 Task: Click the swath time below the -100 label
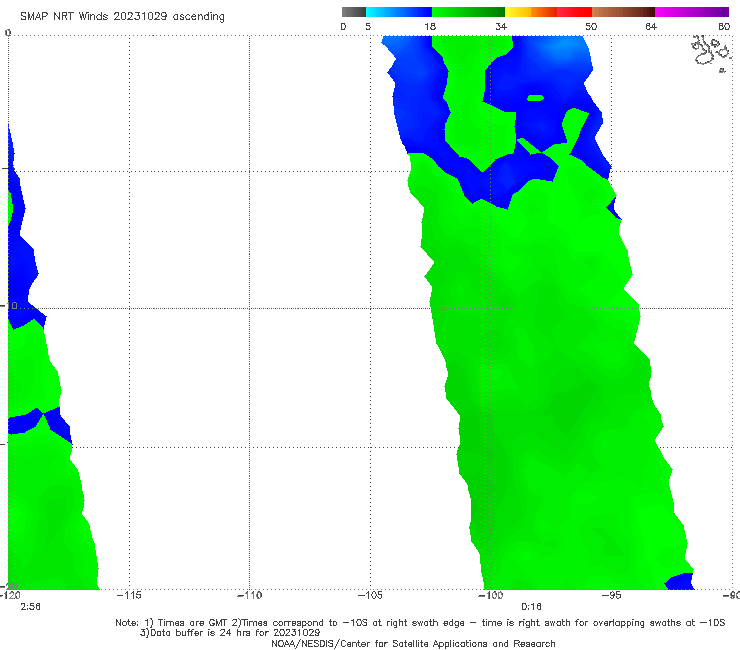pyautogui.click(x=531, y=607)
